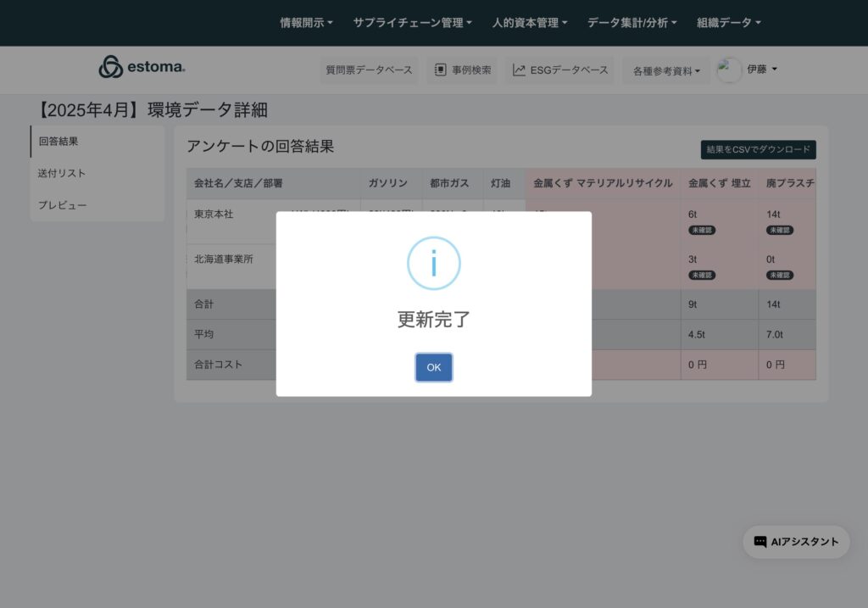Image resolution: width=868 pixels, height=608 pixels.
Task: Click the 質問票データベース button
Action: [x=369, y=70]
